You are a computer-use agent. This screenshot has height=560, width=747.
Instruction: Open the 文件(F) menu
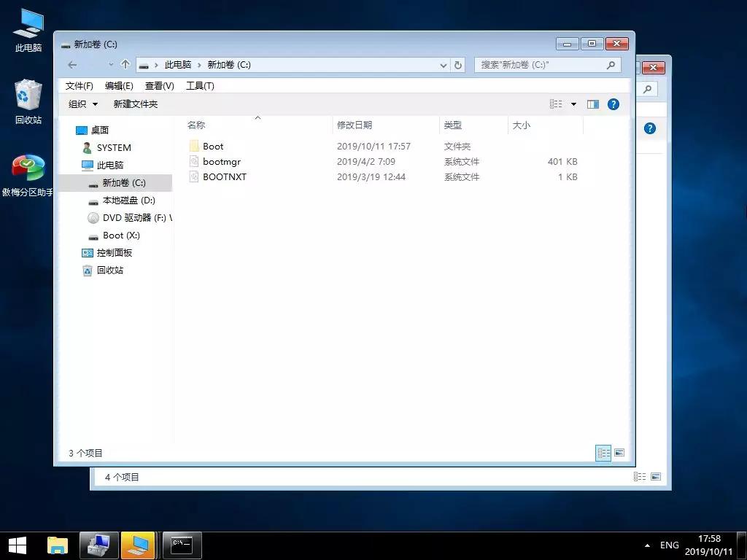click(79, 85)
